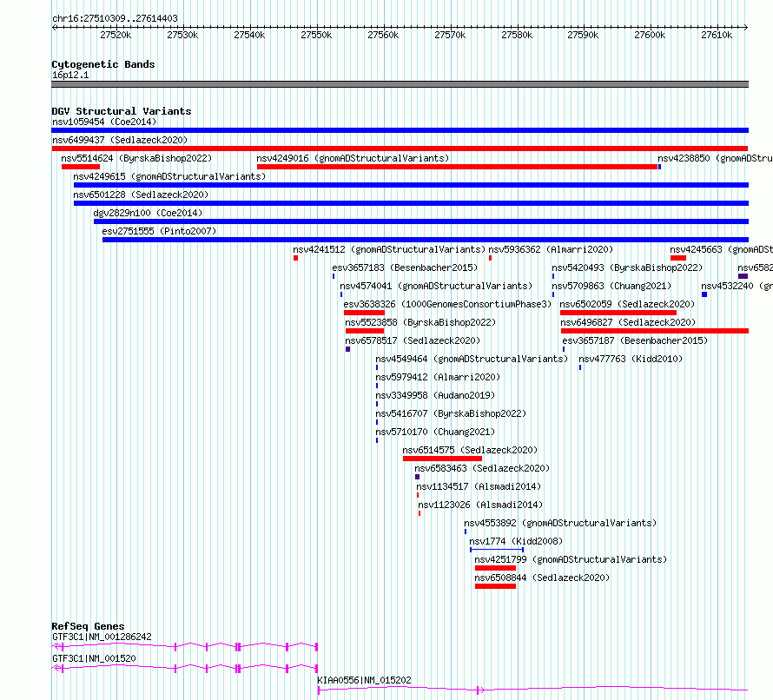The height and width of the screenshot is (700, 773).
Task: Select the long red bar under nsv6499437
Action: tap(400, 149)
